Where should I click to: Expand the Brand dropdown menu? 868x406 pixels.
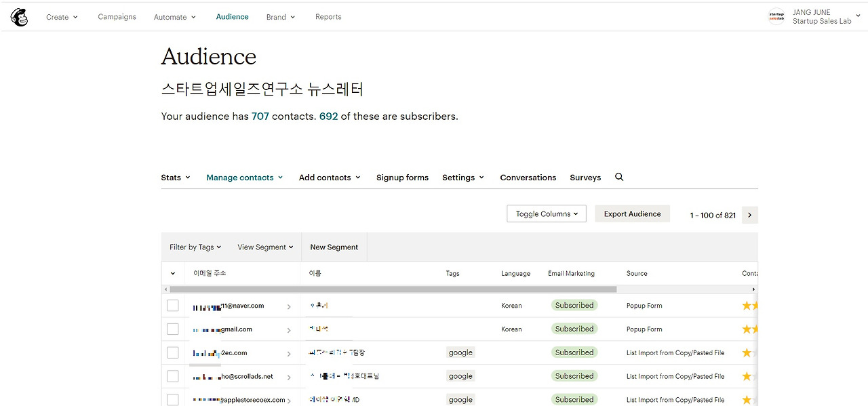281,17
